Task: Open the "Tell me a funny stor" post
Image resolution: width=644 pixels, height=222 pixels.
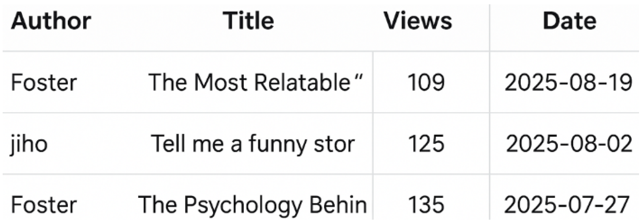Action: (x=252, y=144)
